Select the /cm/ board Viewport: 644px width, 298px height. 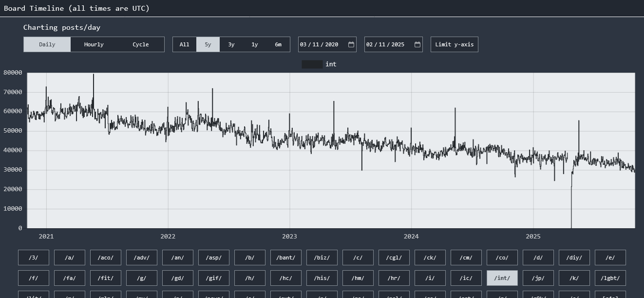point(466,258)
